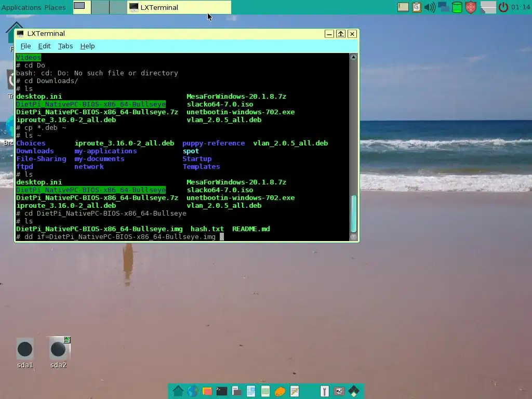The height and width of the screenshot is (399, 532).
Task: Click the grey panel tray icon near the power button
Action: coord(488,7)
